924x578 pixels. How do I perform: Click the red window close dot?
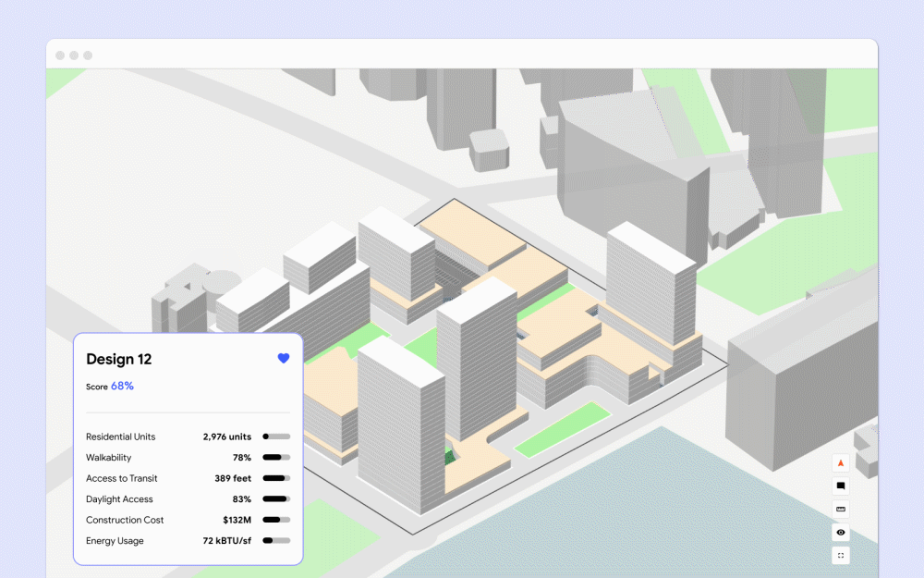[60, 55]
